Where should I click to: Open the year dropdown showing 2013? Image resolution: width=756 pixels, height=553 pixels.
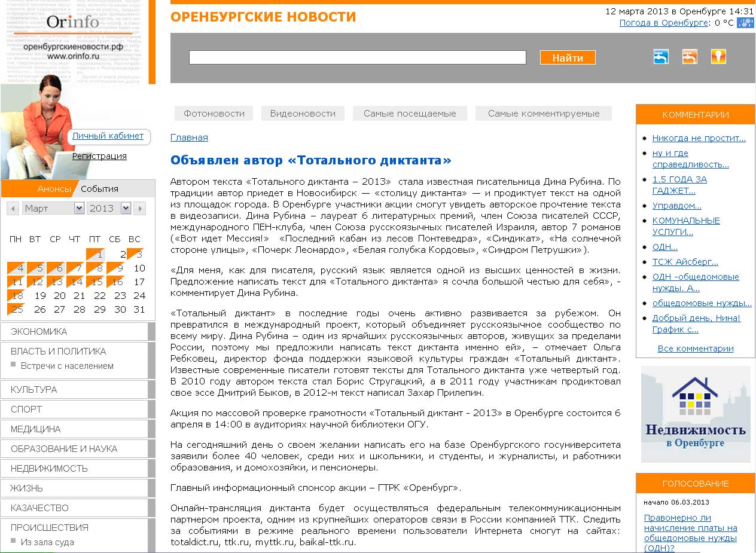(109, 208)
